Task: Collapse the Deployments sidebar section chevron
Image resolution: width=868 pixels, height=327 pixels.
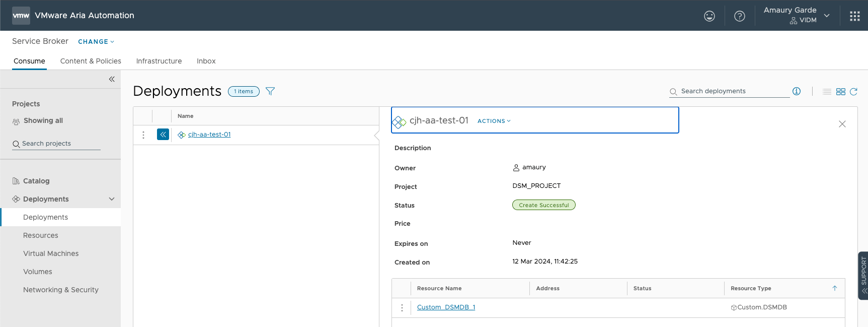Action: click(x=112, y=199)
